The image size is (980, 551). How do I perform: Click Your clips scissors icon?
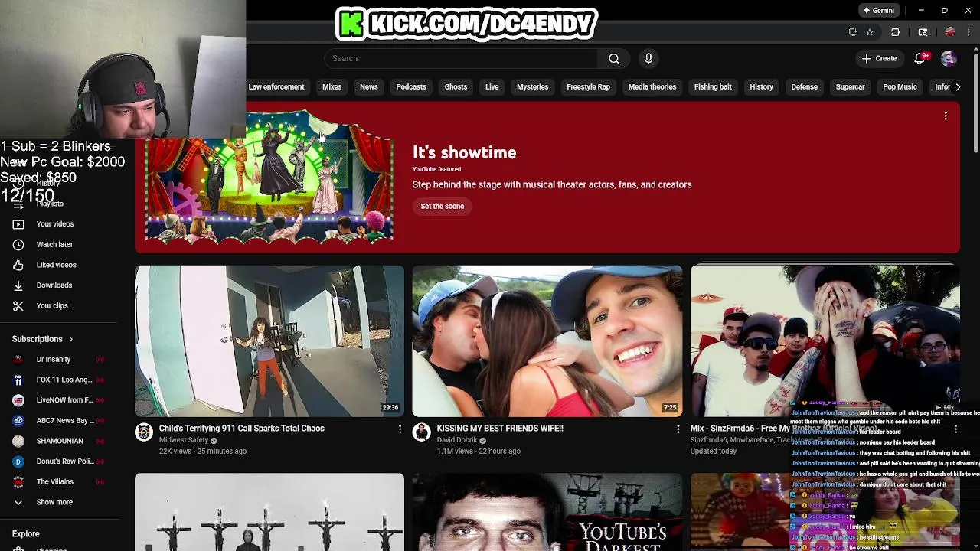pyautogui.click(x=18, y=305)
